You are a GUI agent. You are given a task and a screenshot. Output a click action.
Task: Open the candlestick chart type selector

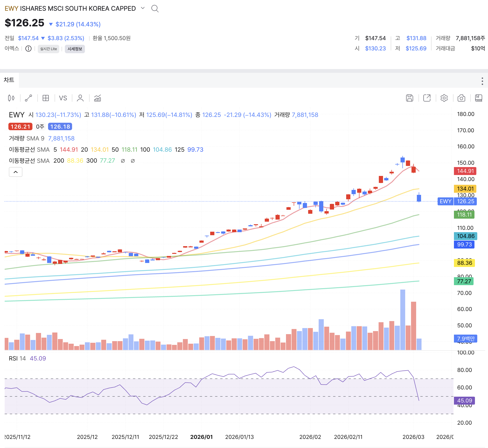tap(11, 98)
